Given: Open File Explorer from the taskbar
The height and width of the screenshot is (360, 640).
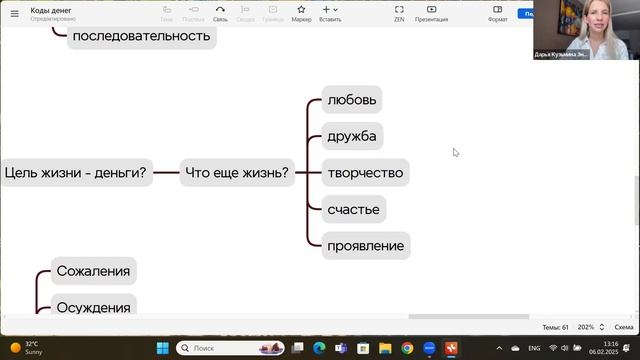Looking at the screenshot, I should 385,348.
